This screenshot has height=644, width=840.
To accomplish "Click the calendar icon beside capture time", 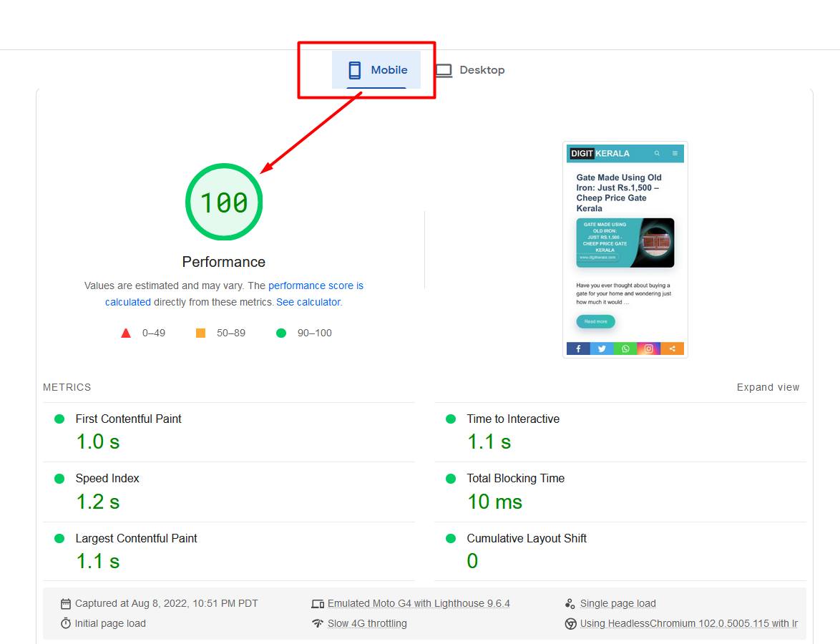I will click(x=66, y=604).
